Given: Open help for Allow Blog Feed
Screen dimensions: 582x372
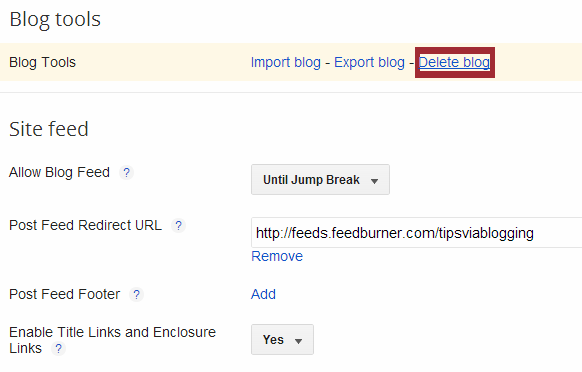Looking at the screenshot, I should point(126,173).
